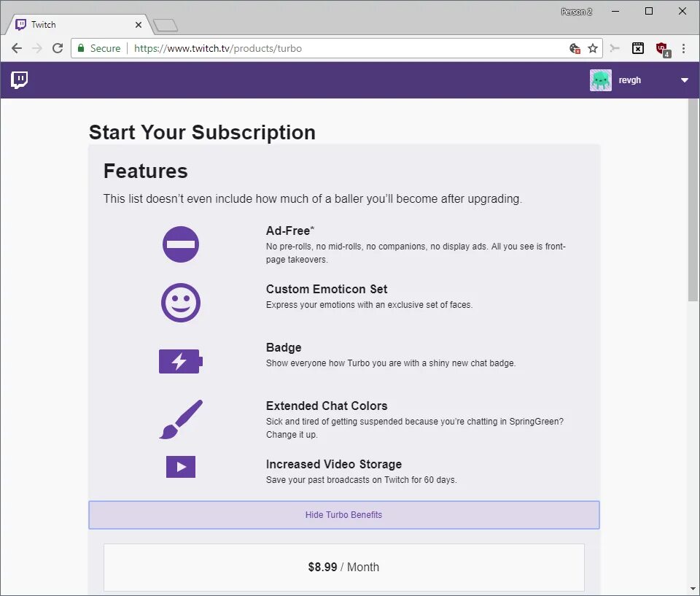Screen dimensions: 700x596
Task: Expand the account dropdown arrow next to revgh
Action: (x=685, y=80)
